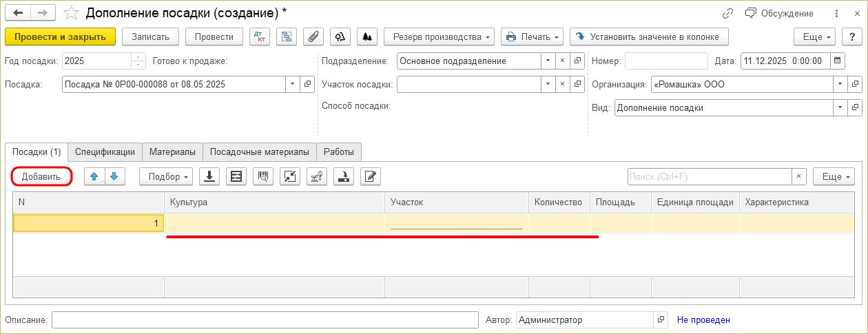Screen dimensions: 868x334
Task: Open the Печать dropdown menu
Action: (532, 36)
